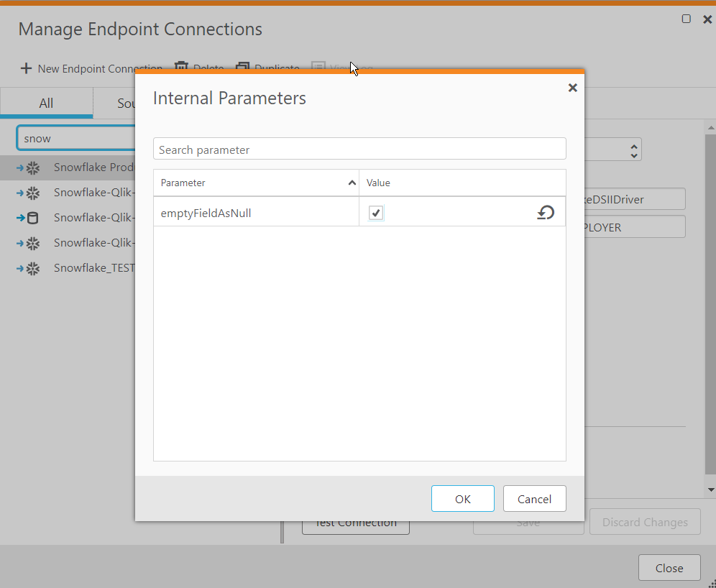The height and width of the screenshot is (588, 716).
Task: Click the Close button at bottom right
Action: click(x=669, y=568)
